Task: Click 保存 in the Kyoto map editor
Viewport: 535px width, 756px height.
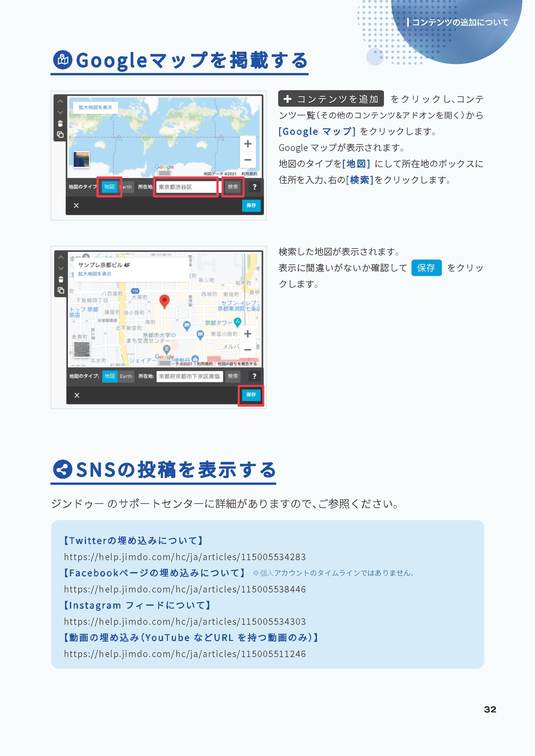Action: point(251,395)
